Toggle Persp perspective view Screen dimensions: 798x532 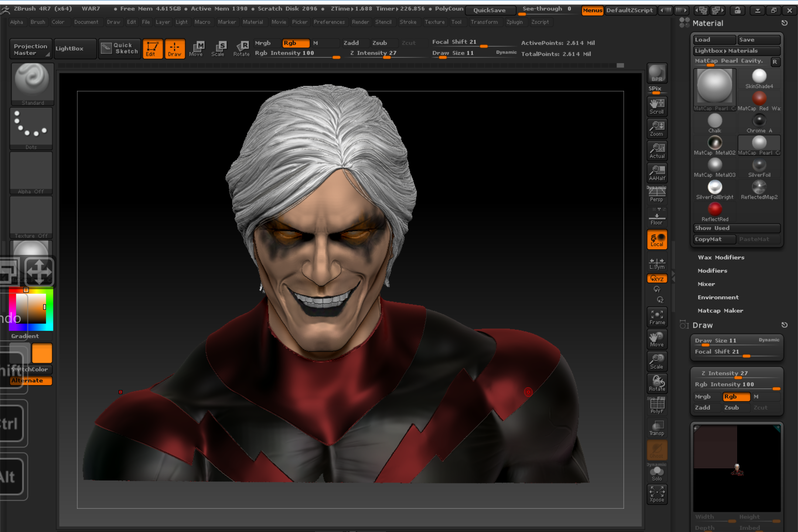657,194
